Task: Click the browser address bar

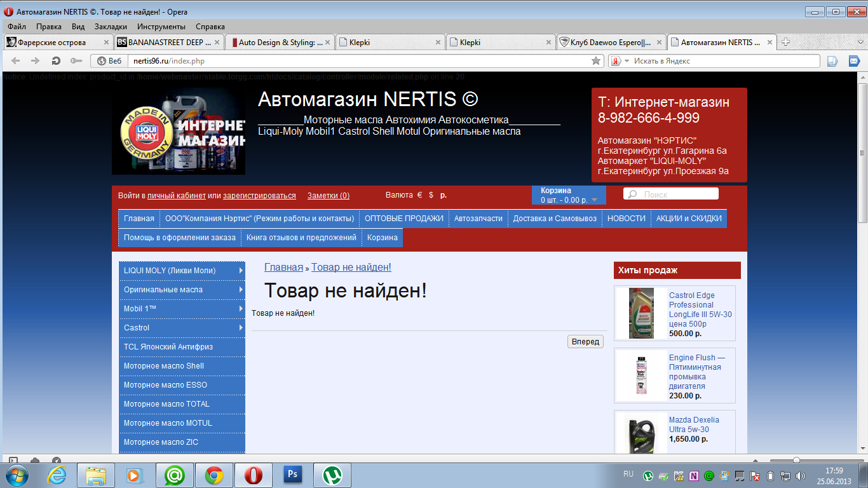Action: 359,61
